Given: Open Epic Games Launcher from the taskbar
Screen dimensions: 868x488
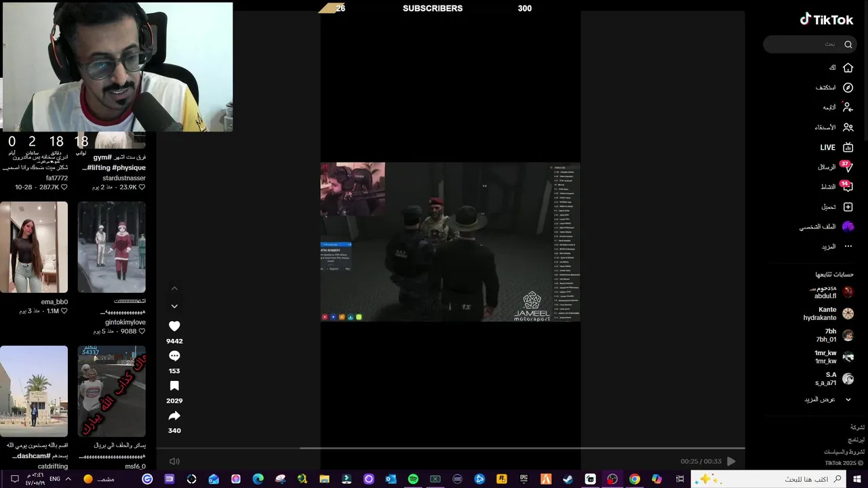Looking at the screenshot, I should tap(524, 479).
